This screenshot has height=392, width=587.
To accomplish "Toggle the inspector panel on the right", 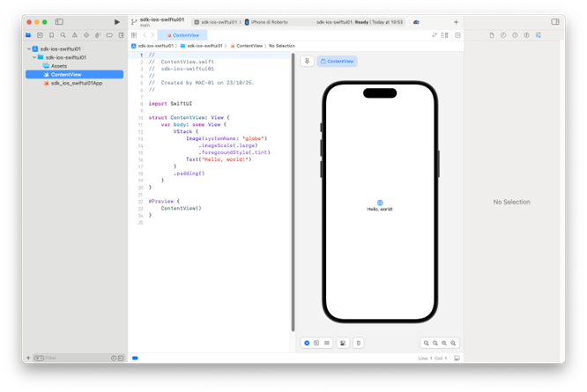I will tap(554, 22).
